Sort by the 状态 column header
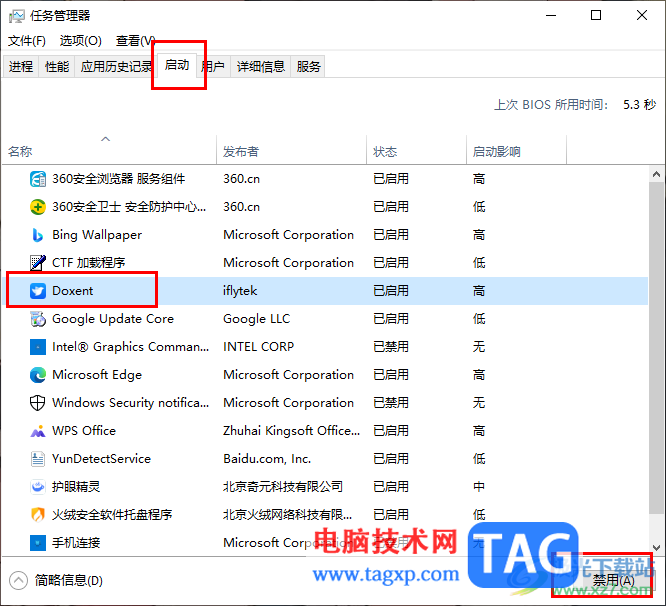 tap(416, 152)
